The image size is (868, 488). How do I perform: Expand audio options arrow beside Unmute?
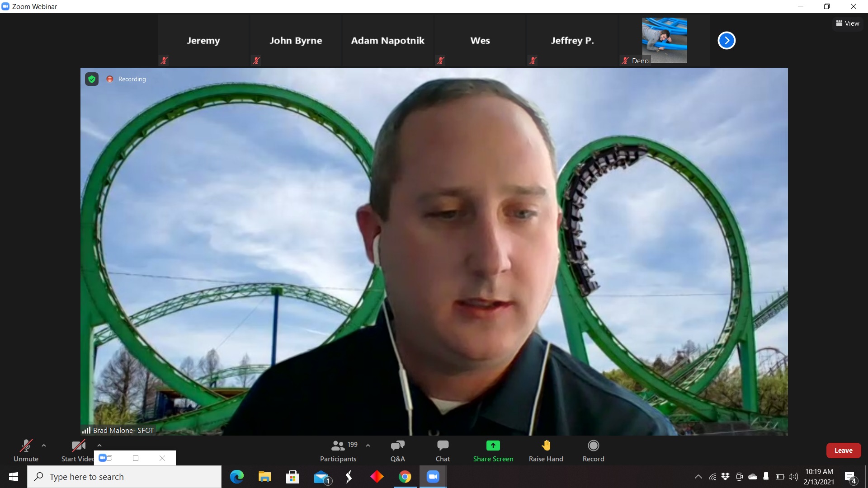pyautogui.click(x=44, y=446)
